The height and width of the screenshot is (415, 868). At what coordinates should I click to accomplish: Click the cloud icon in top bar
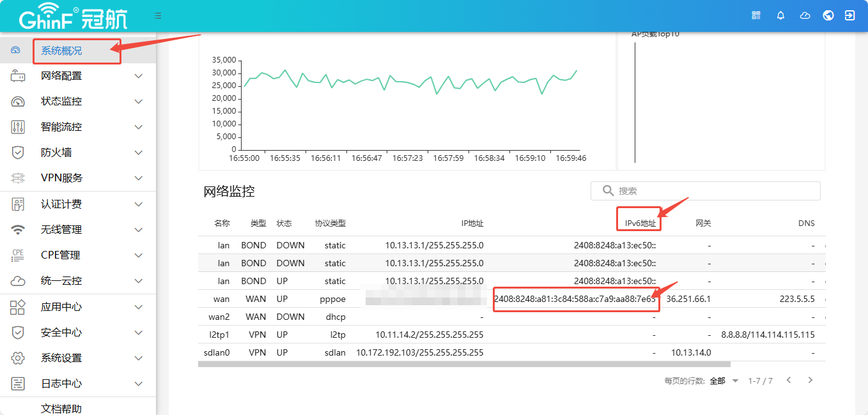(x=805, y=15)
